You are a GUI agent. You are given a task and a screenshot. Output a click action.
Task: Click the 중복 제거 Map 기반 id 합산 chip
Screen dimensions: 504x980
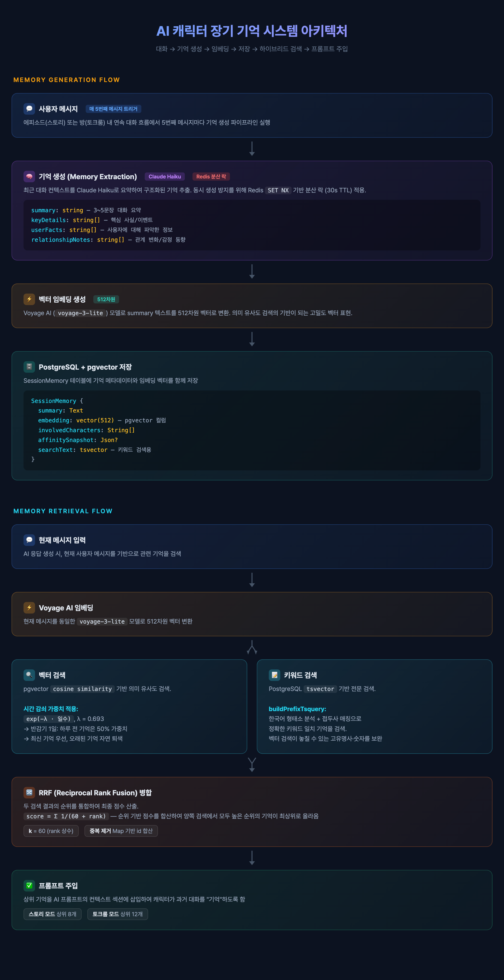point(121,831)
